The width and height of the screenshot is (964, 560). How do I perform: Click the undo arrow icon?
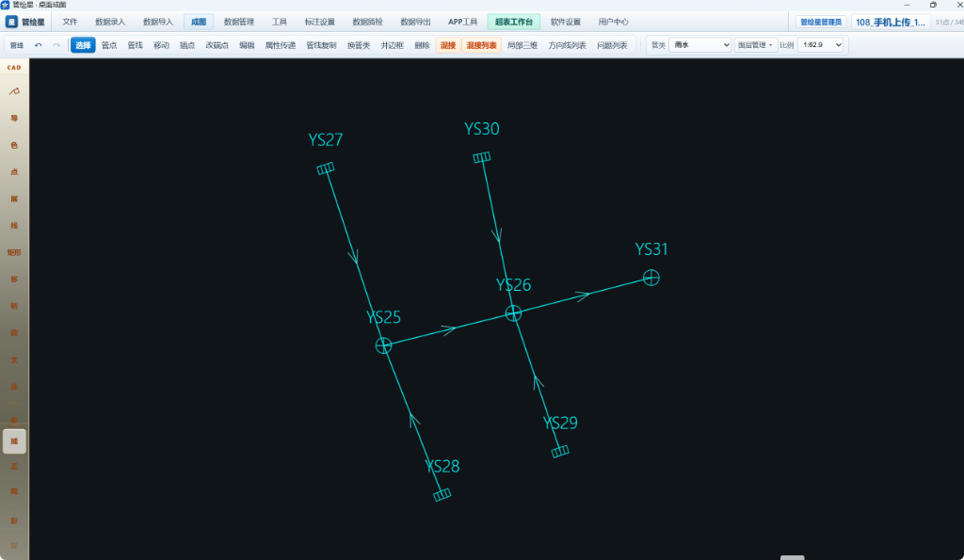pos(38,45)
